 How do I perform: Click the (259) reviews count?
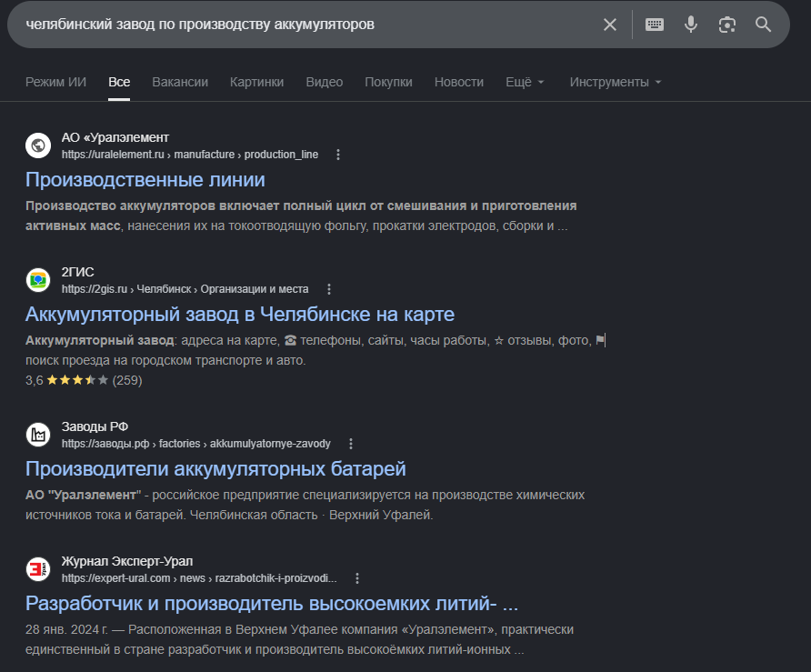click(127, 380)
